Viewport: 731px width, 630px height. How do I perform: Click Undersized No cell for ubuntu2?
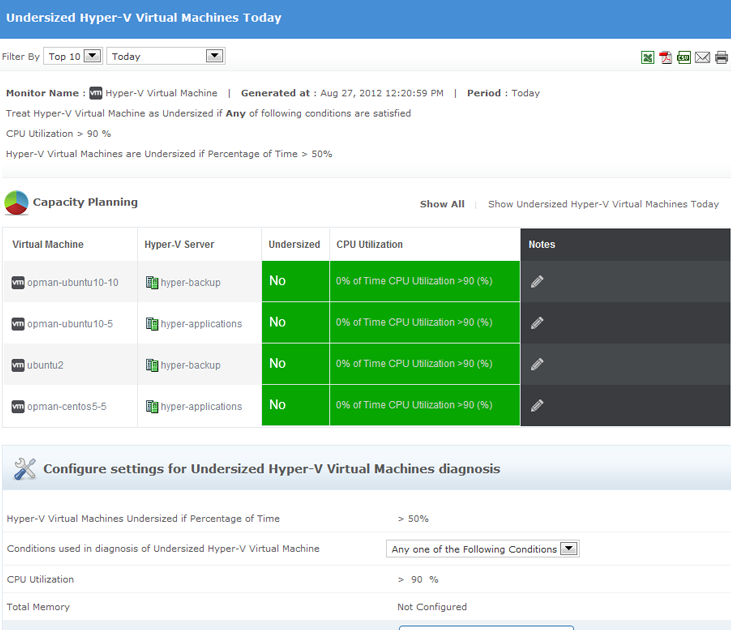click(296, 364)
